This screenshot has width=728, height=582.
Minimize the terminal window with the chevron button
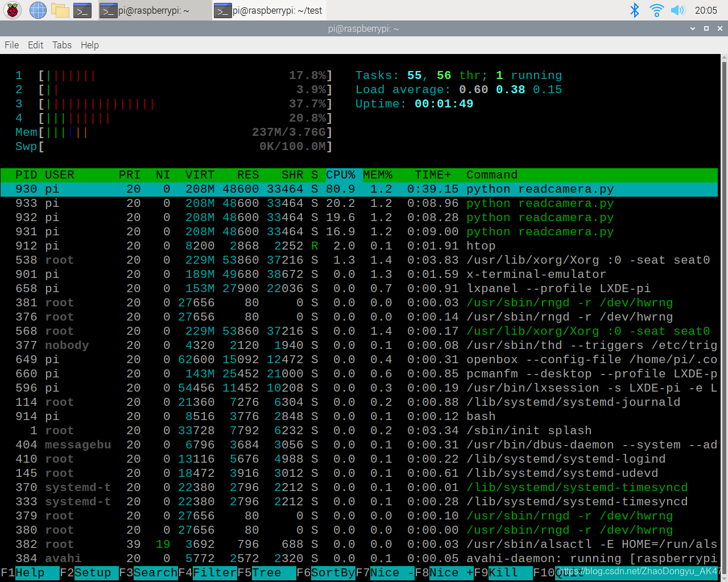[x=693, y=28]
